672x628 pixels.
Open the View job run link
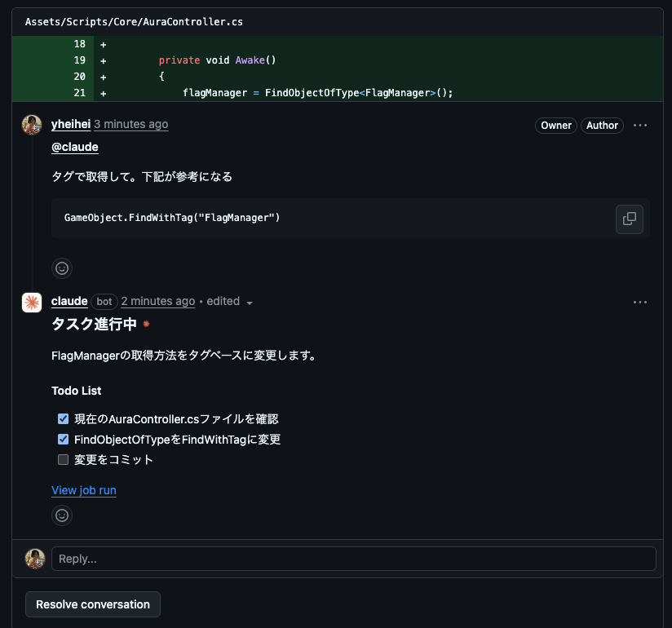[83, 490]
